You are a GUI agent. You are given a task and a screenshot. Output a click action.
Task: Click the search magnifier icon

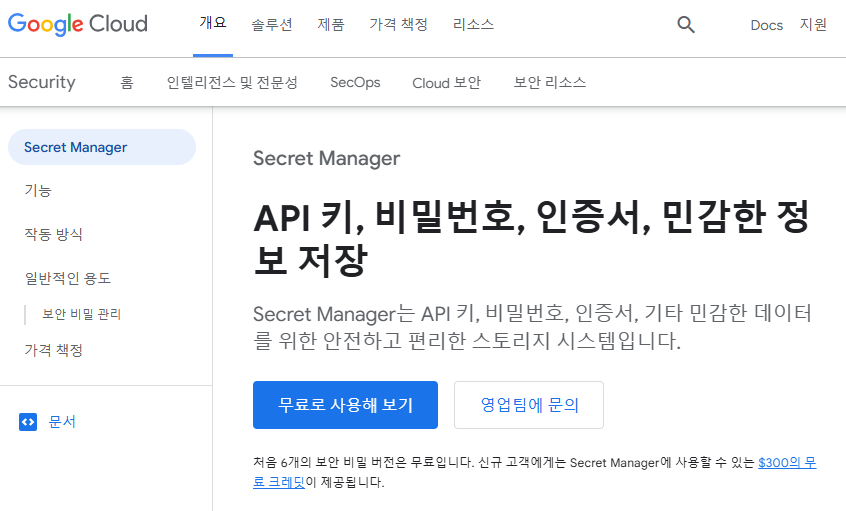(x=686, y=24)
